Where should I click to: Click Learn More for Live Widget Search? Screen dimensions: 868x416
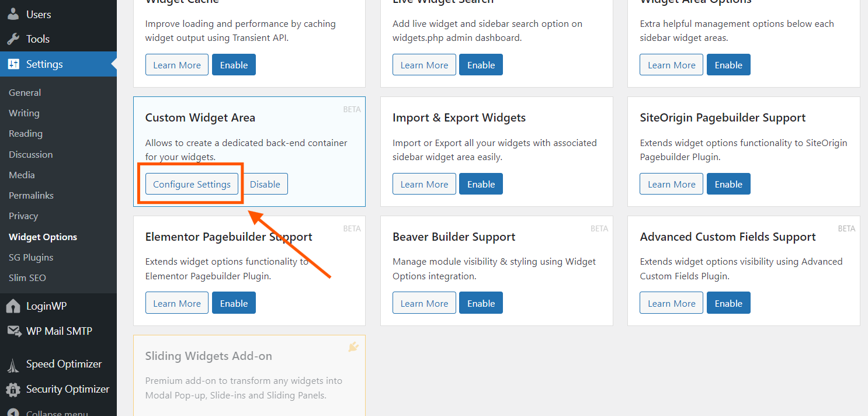424,65
